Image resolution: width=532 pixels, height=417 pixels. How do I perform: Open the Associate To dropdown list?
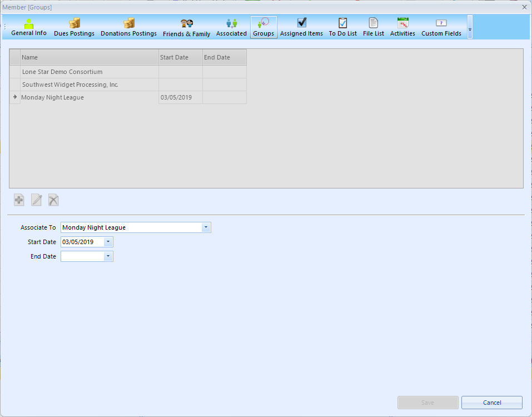[206, 227]
